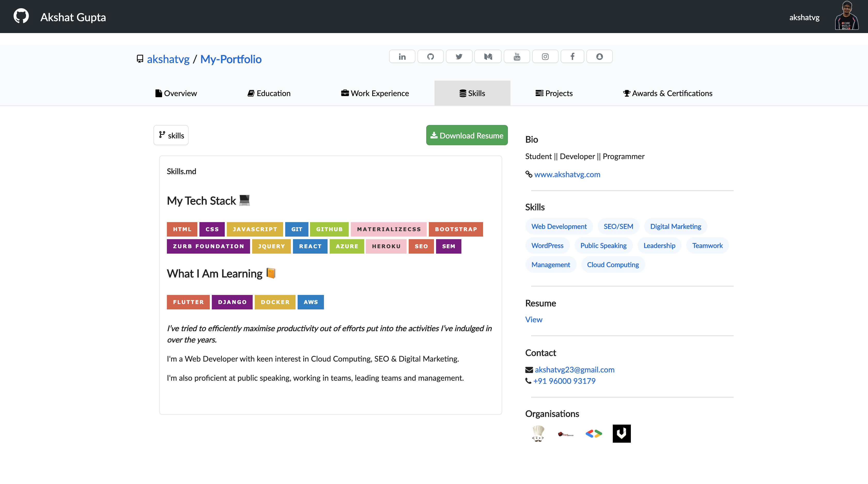Switch to the Projects tab
868x484 pixels.
point(554,93)
